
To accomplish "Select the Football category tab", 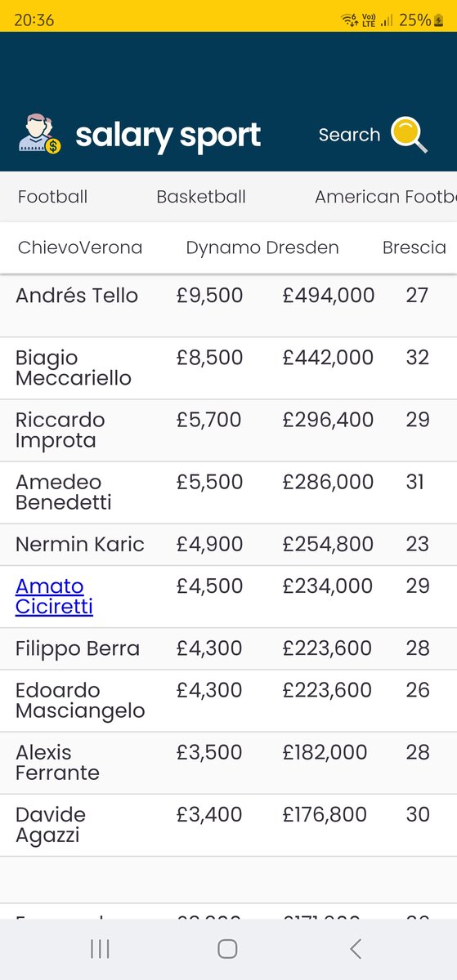I will (x=52, y=197).
